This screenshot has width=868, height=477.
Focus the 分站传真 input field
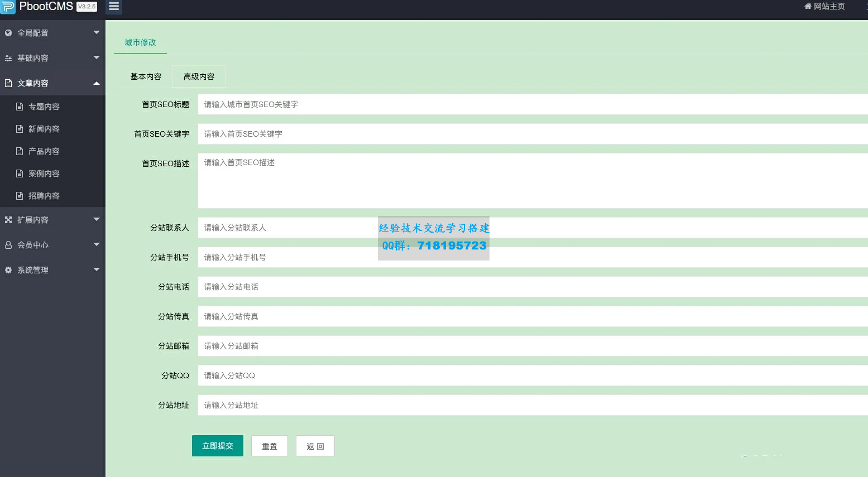click(533, 316)
